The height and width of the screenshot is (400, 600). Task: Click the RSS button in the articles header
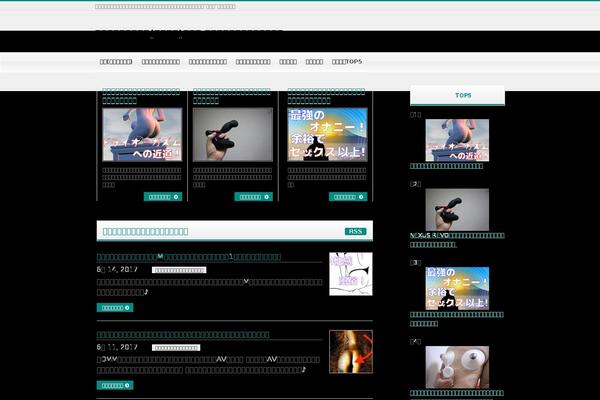[x=355, y=231]
